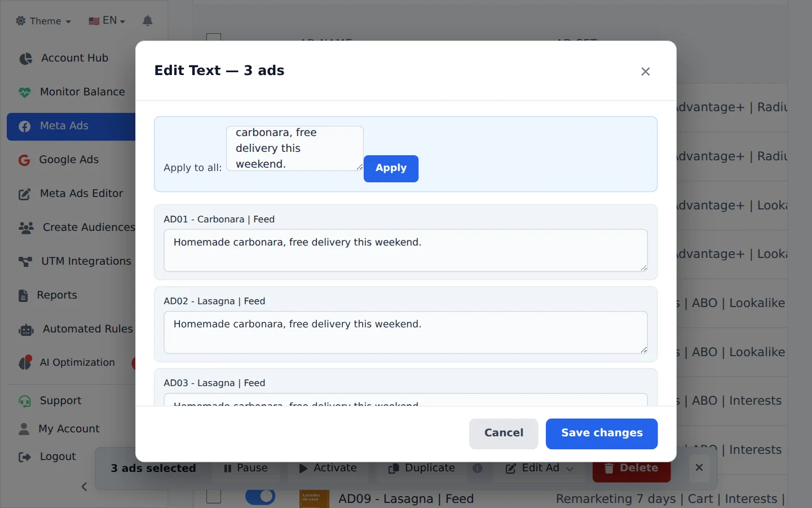Select the Meta Ads Facebook icon

pyautogui.click(x=25, y=126)
